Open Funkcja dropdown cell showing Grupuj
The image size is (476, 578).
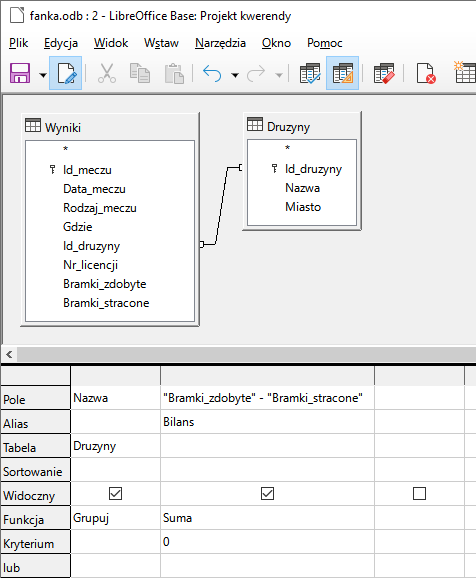click(115, 518)
